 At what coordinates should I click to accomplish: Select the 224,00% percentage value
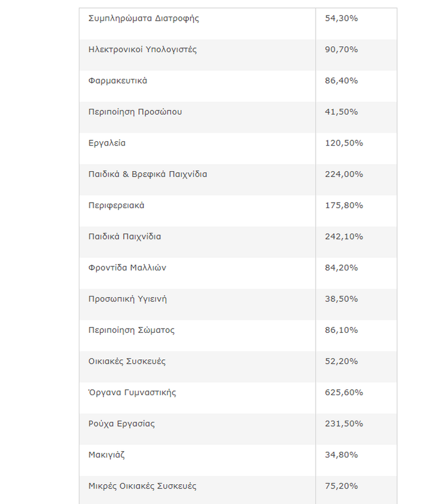(344, 174)
